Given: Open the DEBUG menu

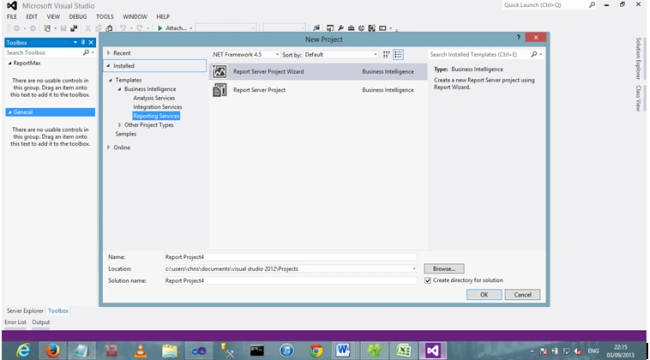Looking at the screenshot, I should (78, 17).
